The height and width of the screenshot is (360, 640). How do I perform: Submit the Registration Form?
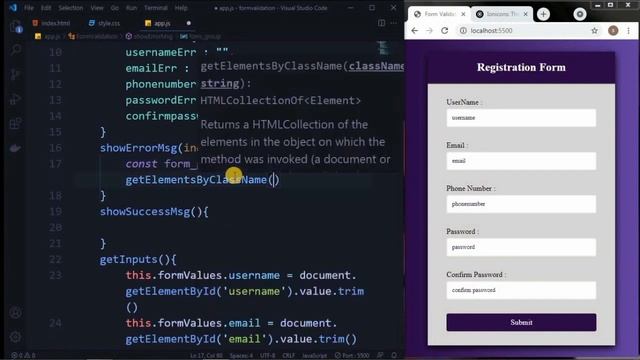click(521, 322)
